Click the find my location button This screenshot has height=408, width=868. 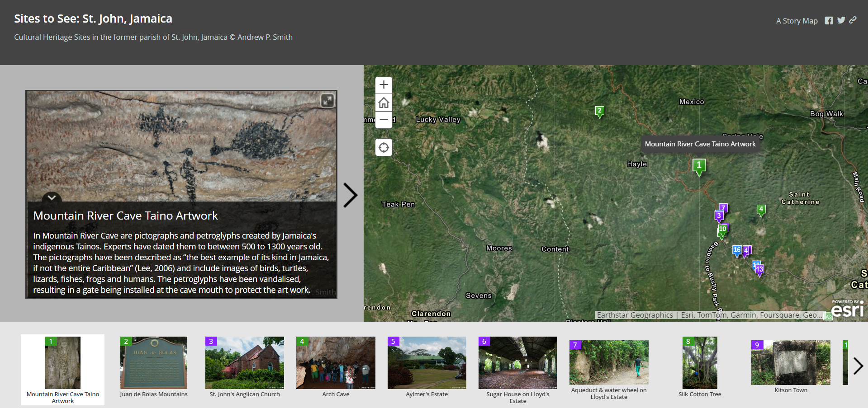[384, 147]
